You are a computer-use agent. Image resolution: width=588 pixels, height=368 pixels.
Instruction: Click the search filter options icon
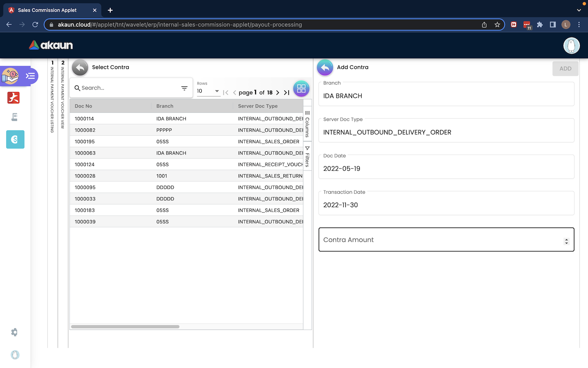point(184,88)
